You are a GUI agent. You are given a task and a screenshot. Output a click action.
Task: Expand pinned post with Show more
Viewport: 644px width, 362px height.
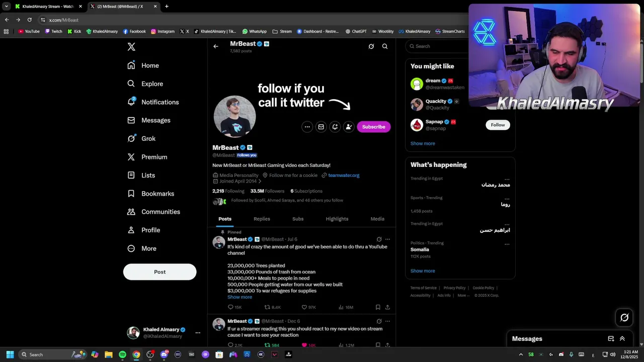pyautogui.click(x=239, y=297)
